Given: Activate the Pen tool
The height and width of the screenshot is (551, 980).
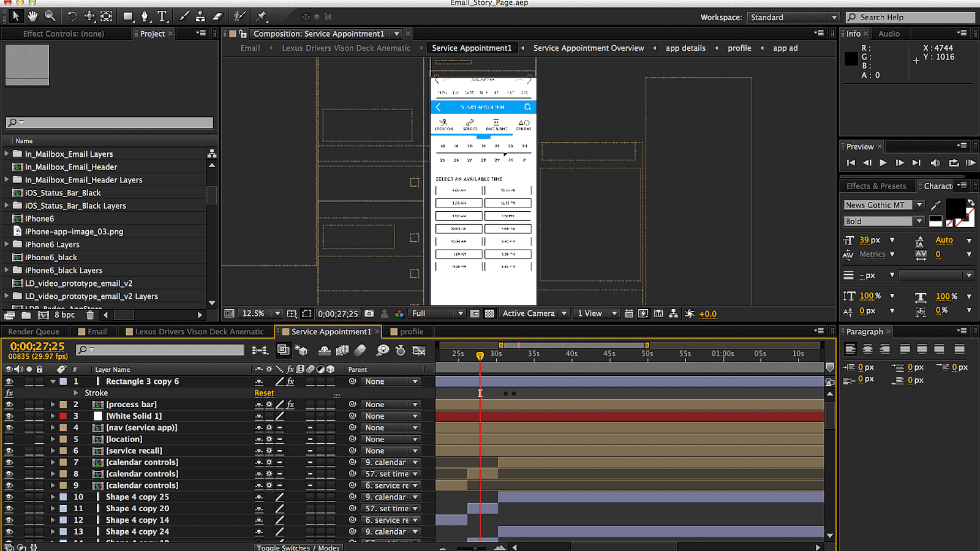Looking at the screenshot, I should click(145, 16).
